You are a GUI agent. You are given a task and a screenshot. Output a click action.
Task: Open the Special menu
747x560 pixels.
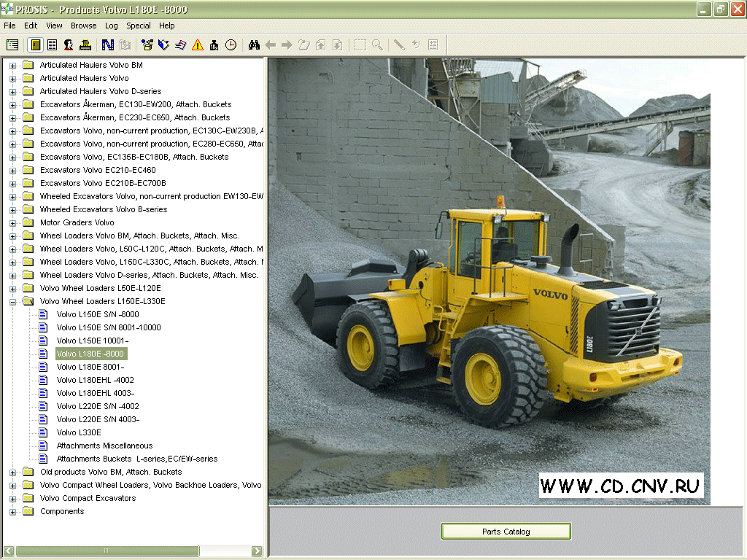pyautogui.click(x=138, y=26)
